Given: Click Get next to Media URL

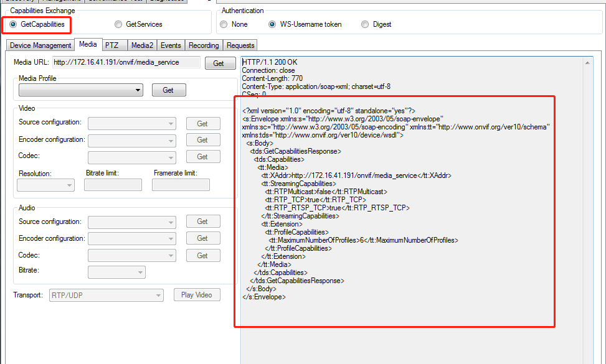Looking at the screenshot, I should pos(220,63).
